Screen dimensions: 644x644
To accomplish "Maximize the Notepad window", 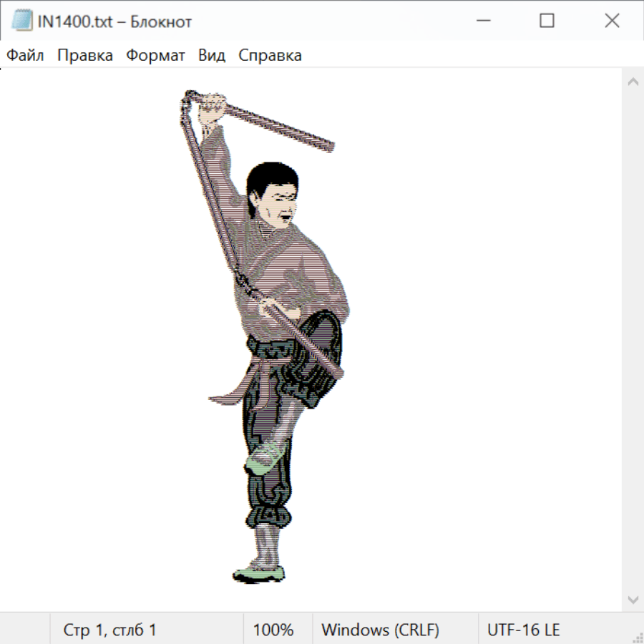I will [547, 21].
